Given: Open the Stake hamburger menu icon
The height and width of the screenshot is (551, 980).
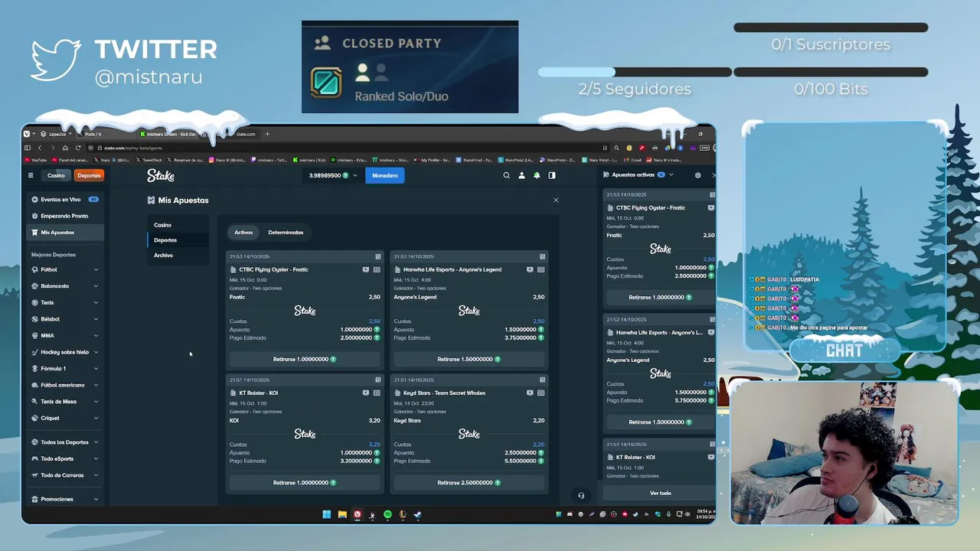Looking at the screenshot, I should pos(31,175).
